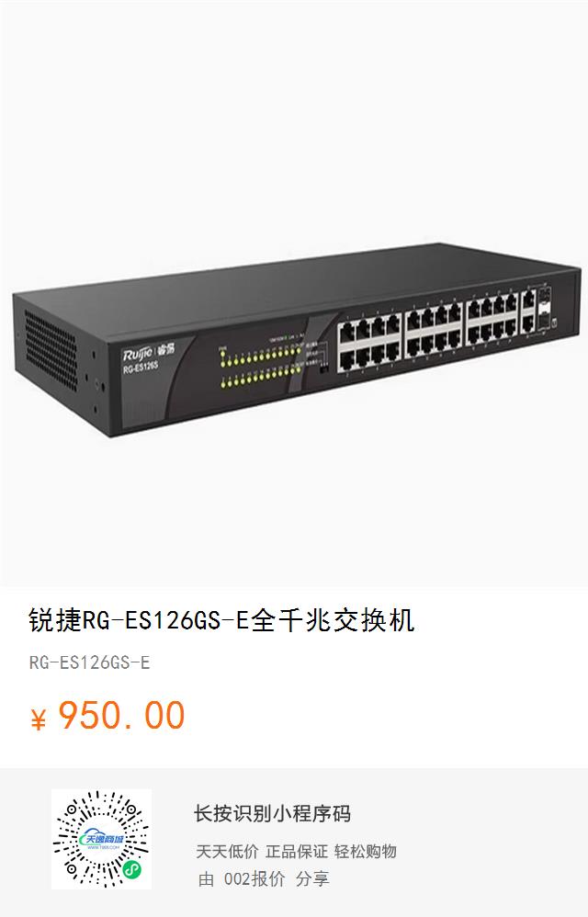This screenshot has width=588, height=917.
Task: Click the mini program QR code
Action: [101, 839]
